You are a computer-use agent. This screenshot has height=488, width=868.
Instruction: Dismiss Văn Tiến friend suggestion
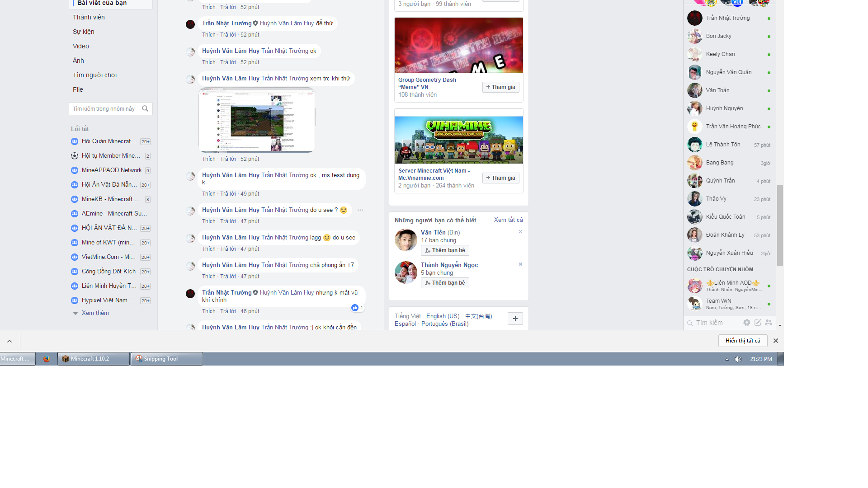(x=520, y=232)
